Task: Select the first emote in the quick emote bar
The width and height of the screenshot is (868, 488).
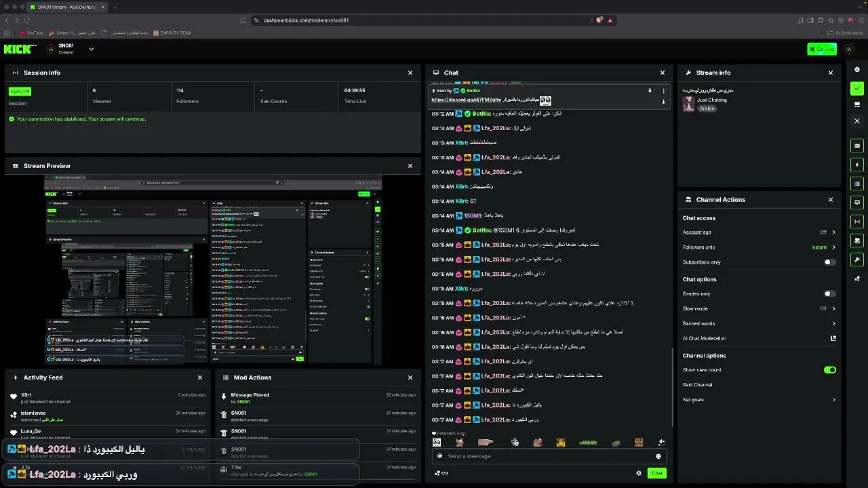Action: (x=437, y=443)
